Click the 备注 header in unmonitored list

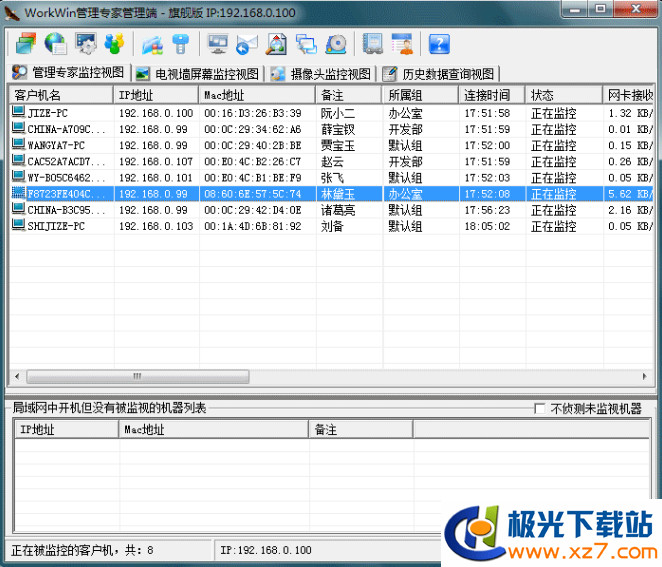click(x=361, y=429)
